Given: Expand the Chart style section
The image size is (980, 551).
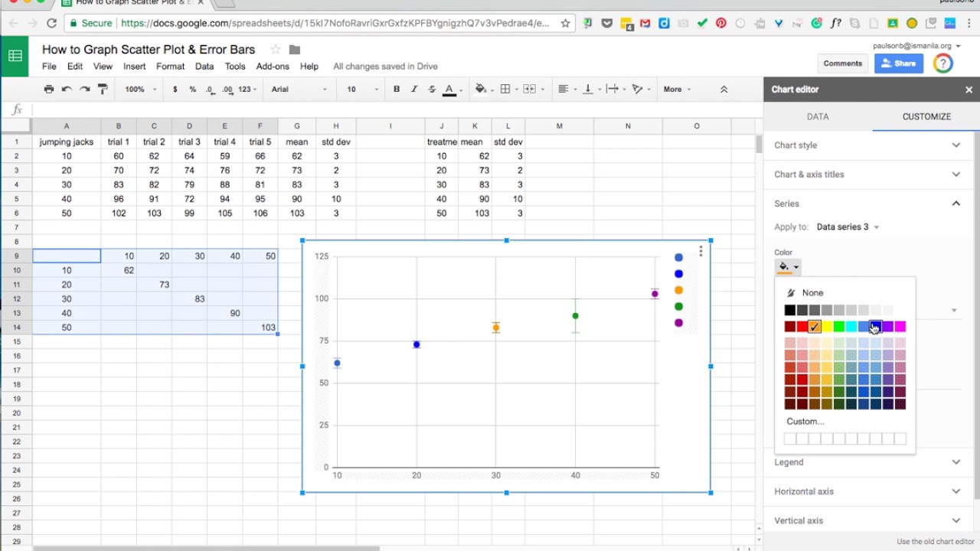Looking at the screenshot, I should point(867,145).
